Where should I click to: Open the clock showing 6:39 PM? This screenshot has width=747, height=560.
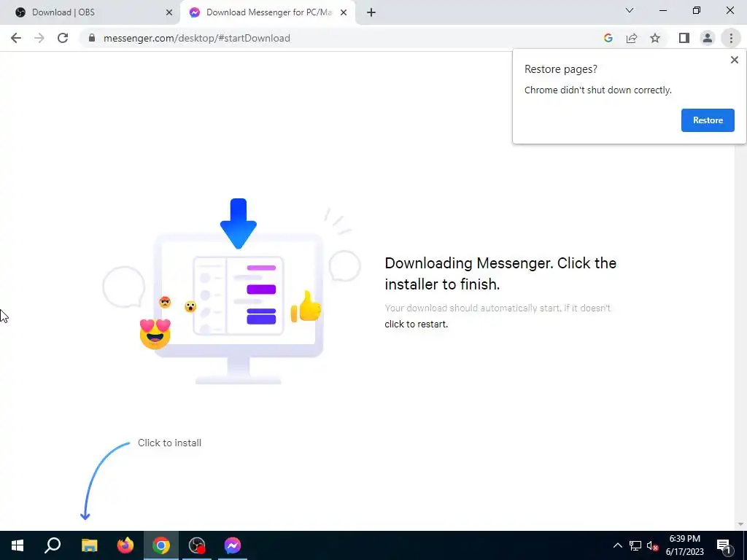[684, 545]
